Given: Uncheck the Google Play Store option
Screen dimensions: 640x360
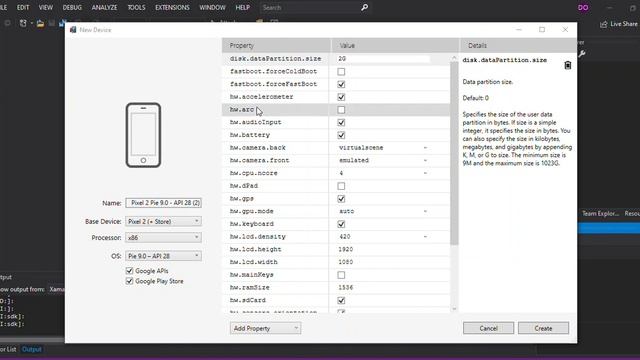Looking at the screenshot, I should click(x=129, y=281).
